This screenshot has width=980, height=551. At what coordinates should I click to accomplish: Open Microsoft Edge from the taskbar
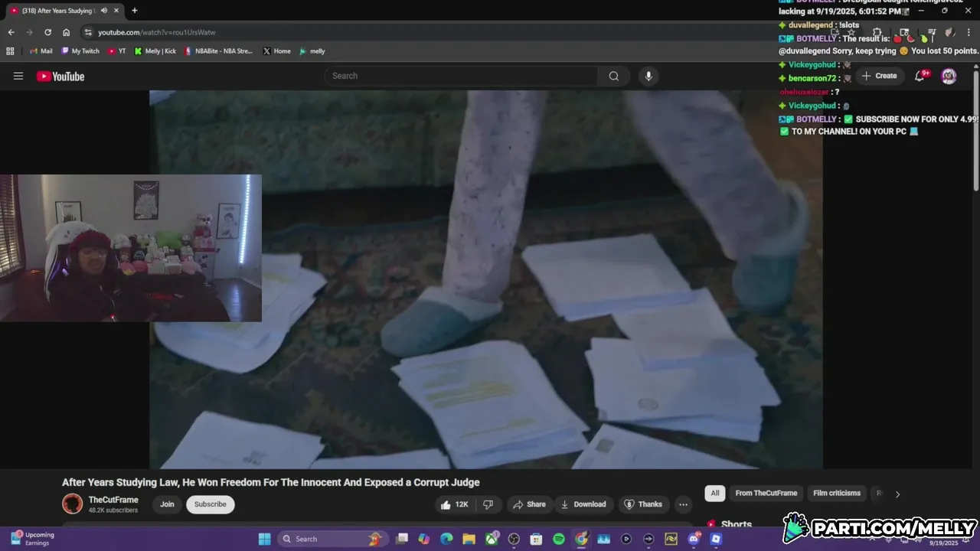[x=446, y=539]
